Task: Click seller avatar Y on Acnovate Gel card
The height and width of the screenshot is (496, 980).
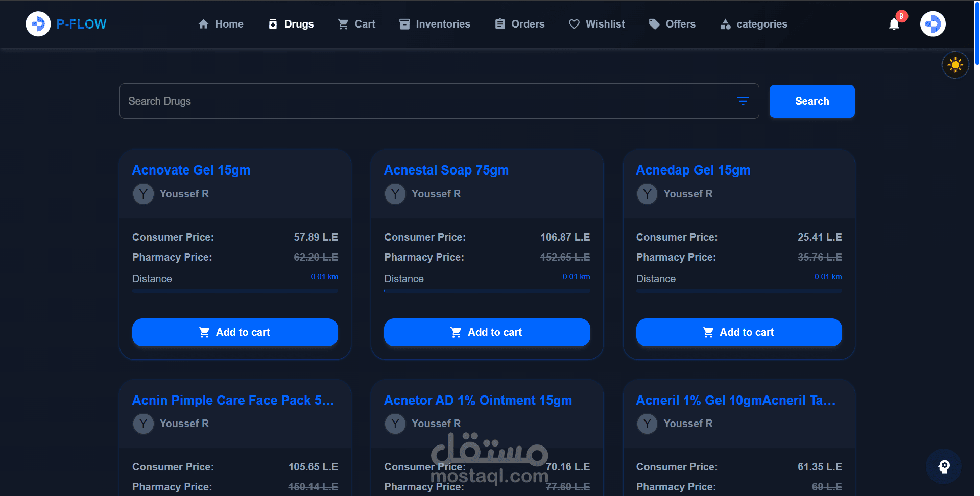Action: [144, 194]
